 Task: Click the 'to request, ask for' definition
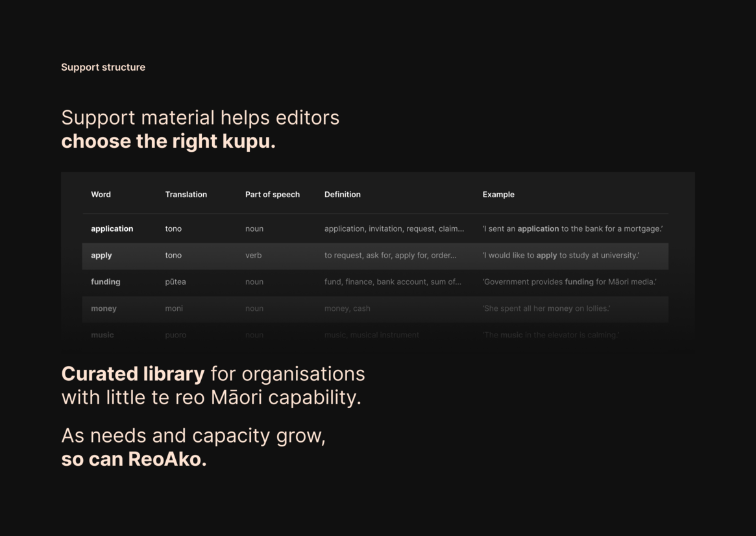coord(390,256)
